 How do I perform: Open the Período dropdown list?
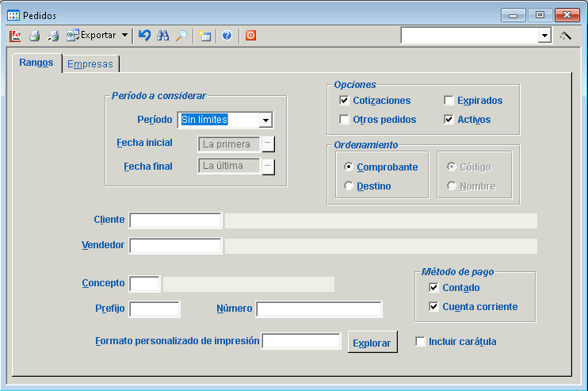pyautogui.click(x=265, y=121)
